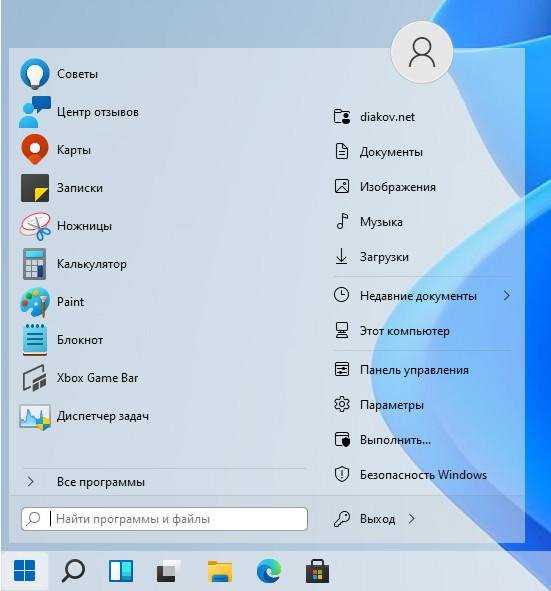
Task: Open Параметры settings entry
Action: point(422,405)
